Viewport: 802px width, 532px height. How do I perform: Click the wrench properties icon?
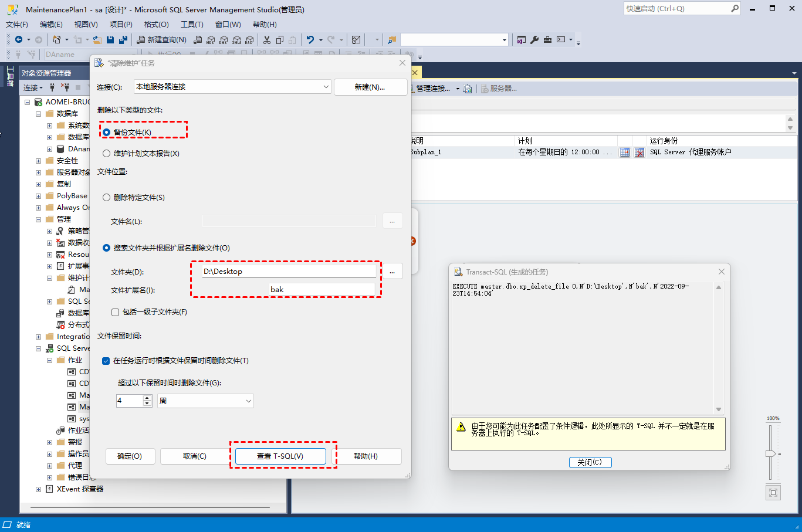(x=534, y=39)
